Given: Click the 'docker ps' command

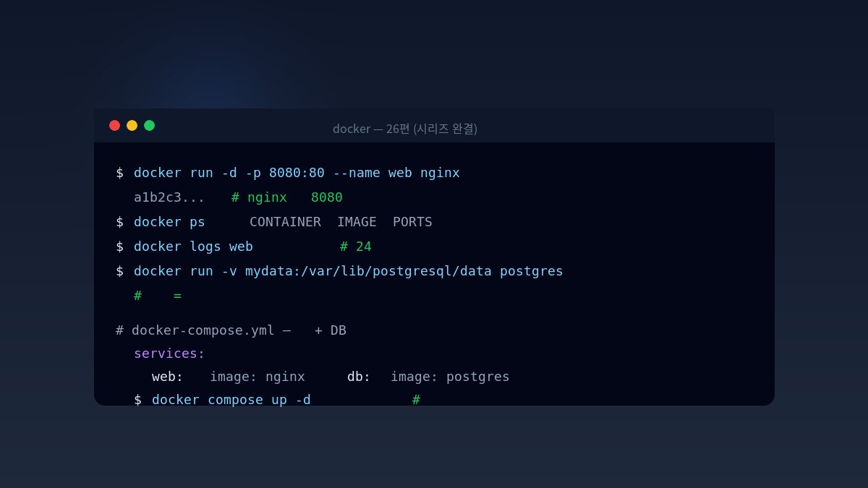Looking at the screenshot, I should point(169,222).
